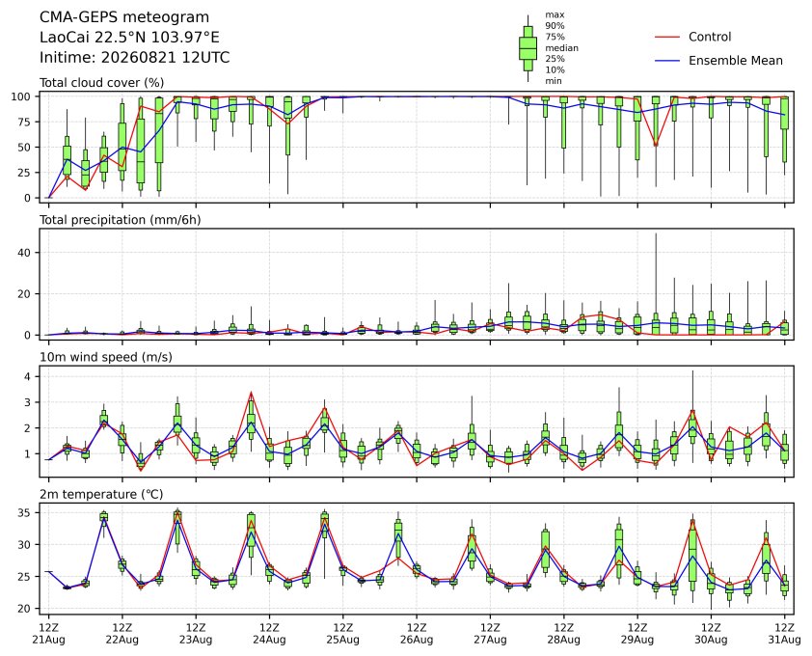Click the blue Ensemble Mean legend line
This screenshot has width=812, height=656.
(667, 61)
